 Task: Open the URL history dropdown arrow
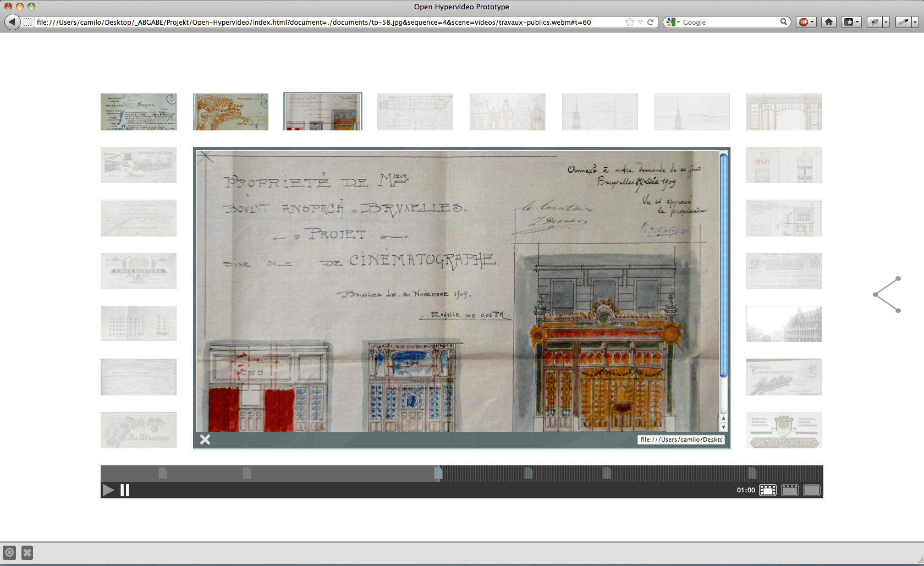pos(640,22)
